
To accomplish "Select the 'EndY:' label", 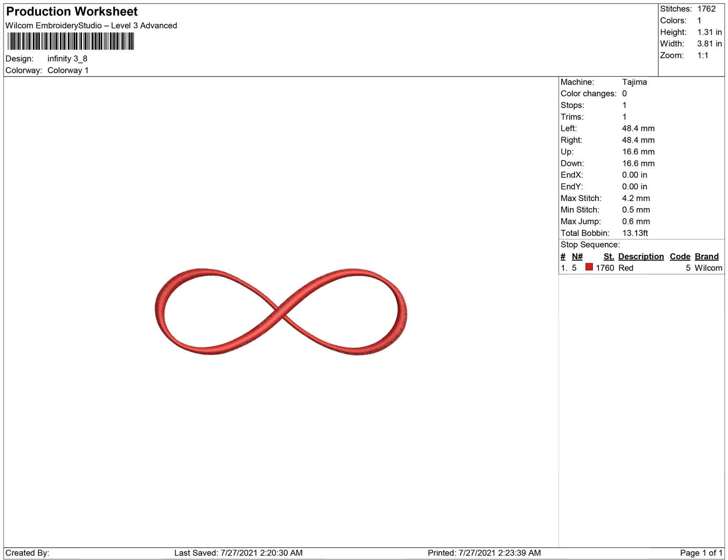I will point(572,187).
